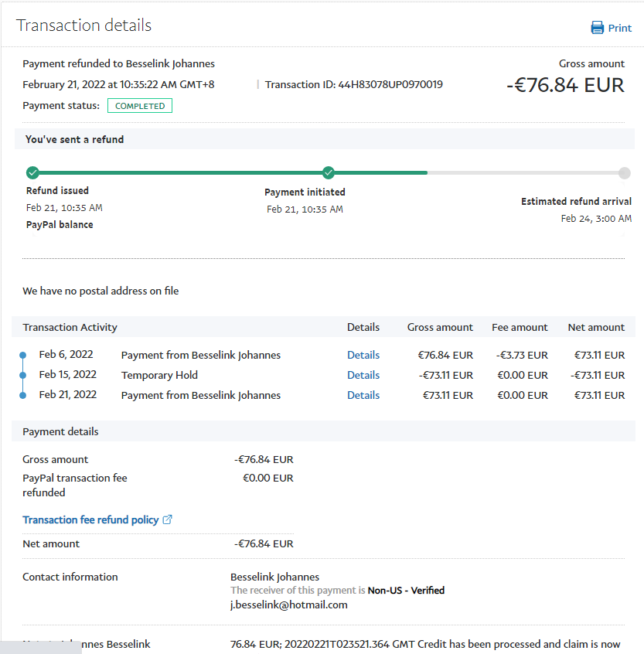Click the large -€76.84 EUR gross amount
This screenshot has width=644, height=654.
[565, 85]
